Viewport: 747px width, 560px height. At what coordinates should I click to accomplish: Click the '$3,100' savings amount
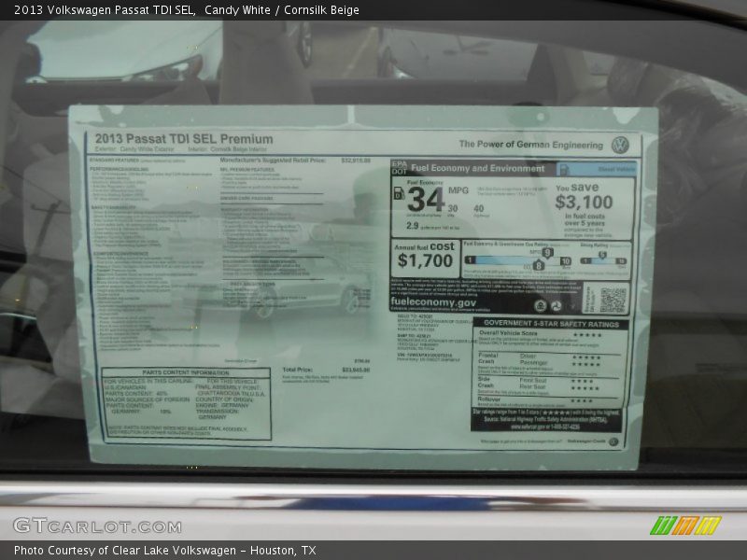click(584, 202)
